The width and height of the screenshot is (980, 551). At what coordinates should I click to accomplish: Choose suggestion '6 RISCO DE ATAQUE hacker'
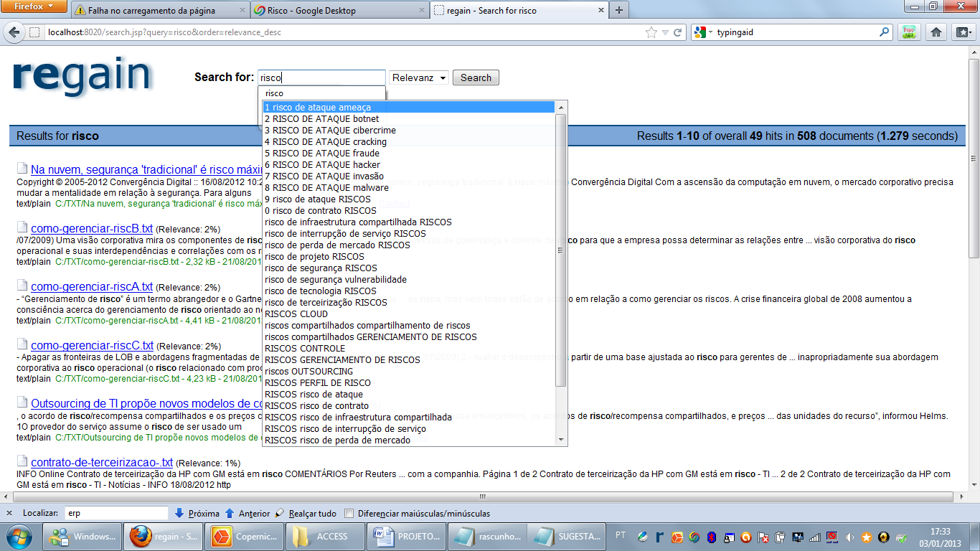click(x=409, y=164)
